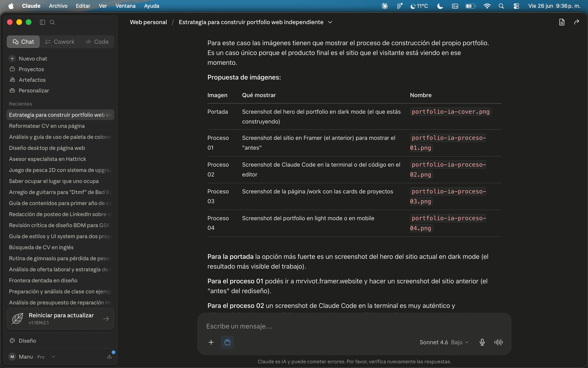
Task: Open Personalizar in sidebar
Action: [60, 91]
